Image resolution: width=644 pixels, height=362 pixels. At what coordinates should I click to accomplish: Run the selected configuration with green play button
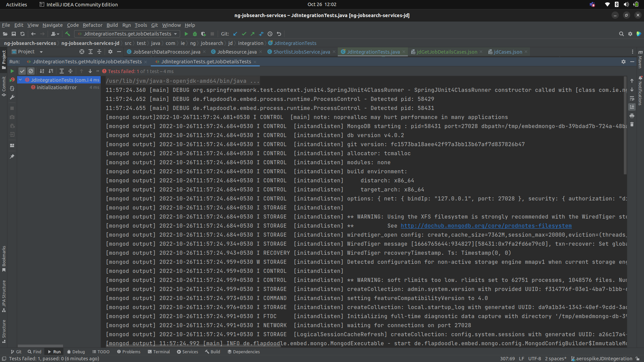point(186,34)
